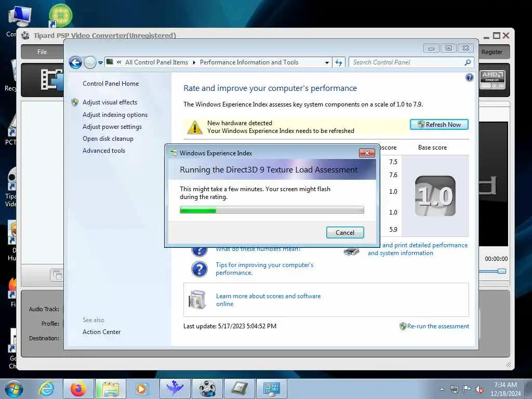Expand the breadcrumb chevrons at the address bar start
Screen dimensions: 532x399
coord(119,62)
